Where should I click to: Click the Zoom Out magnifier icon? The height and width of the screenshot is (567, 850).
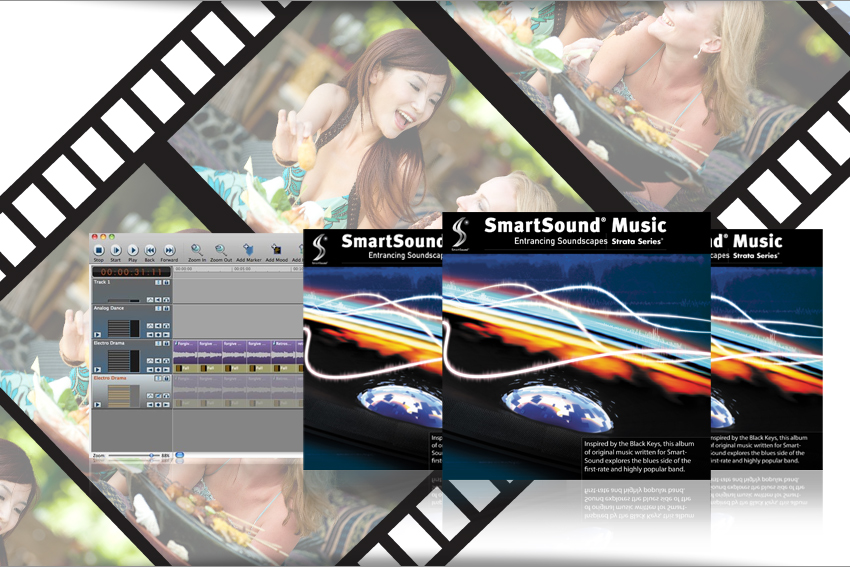click(221, 250)
